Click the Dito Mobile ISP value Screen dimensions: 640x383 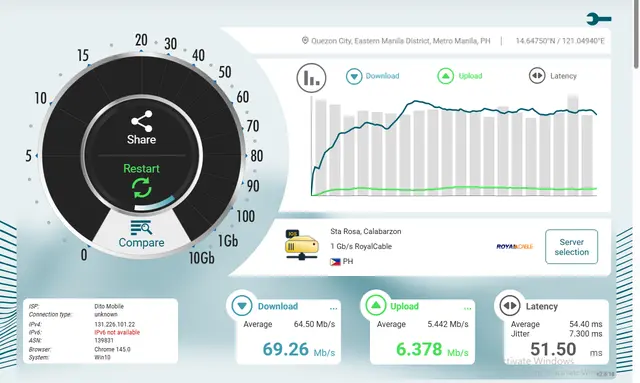[x=109, y=306]
